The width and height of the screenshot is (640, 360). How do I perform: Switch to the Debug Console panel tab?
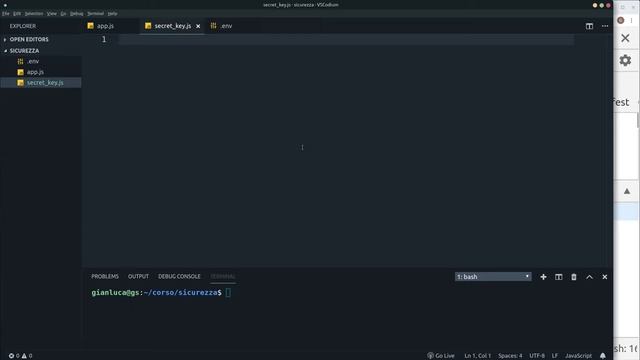click(179, 276)
